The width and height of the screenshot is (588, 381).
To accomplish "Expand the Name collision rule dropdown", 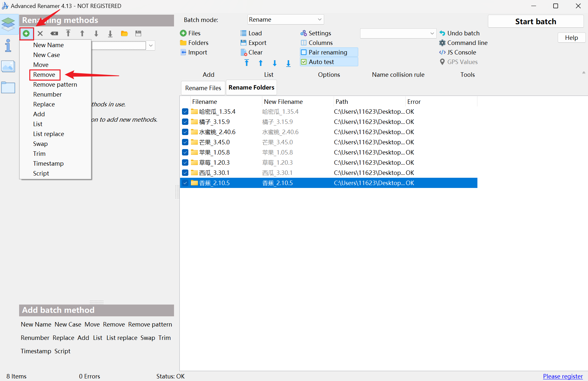I will 398,33.
